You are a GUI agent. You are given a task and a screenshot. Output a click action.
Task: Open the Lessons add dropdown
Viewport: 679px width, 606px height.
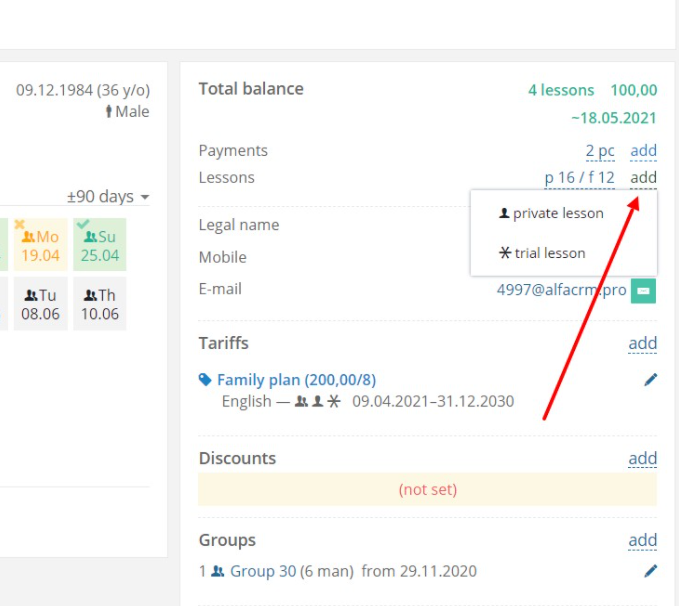[643, 178]
